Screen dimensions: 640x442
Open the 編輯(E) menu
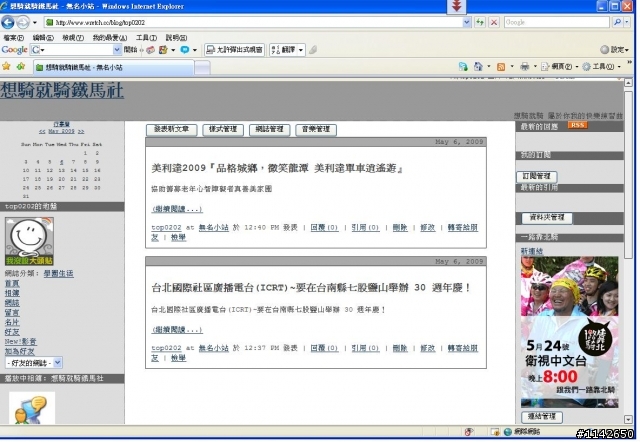click(43, 38)
